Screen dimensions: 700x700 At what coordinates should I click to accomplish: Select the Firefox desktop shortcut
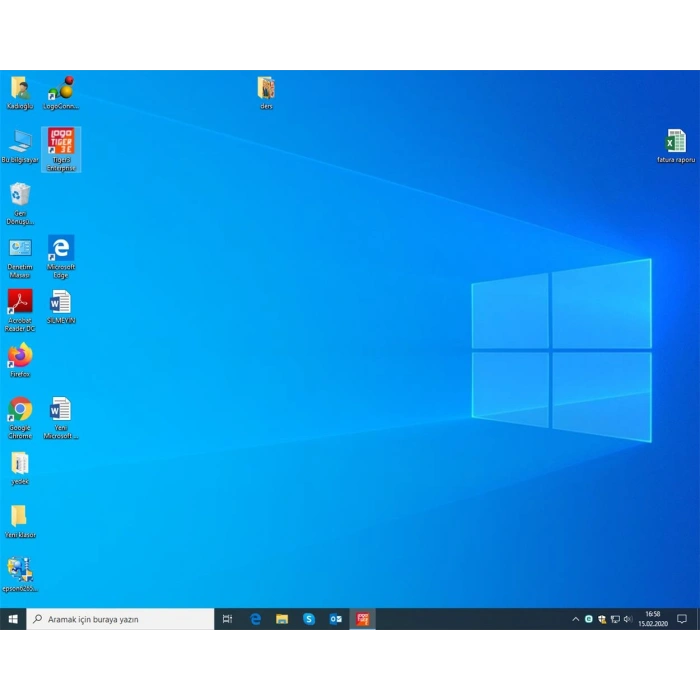20,360
